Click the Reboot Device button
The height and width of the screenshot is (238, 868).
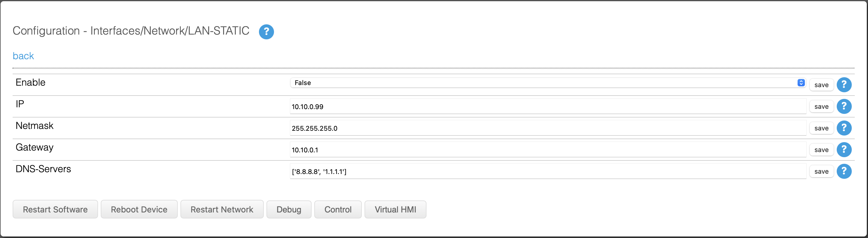coord(139,209)
